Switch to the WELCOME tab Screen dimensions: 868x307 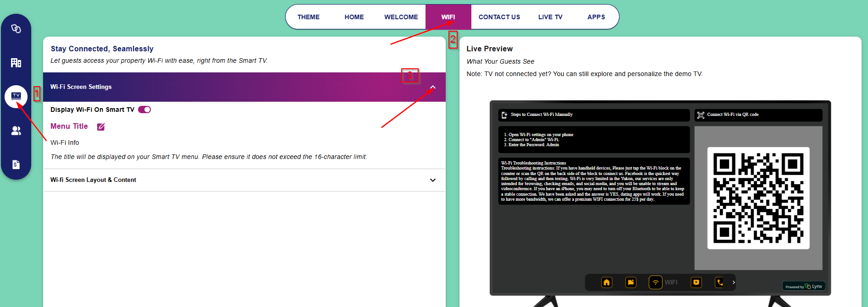(x=401, y=17)
